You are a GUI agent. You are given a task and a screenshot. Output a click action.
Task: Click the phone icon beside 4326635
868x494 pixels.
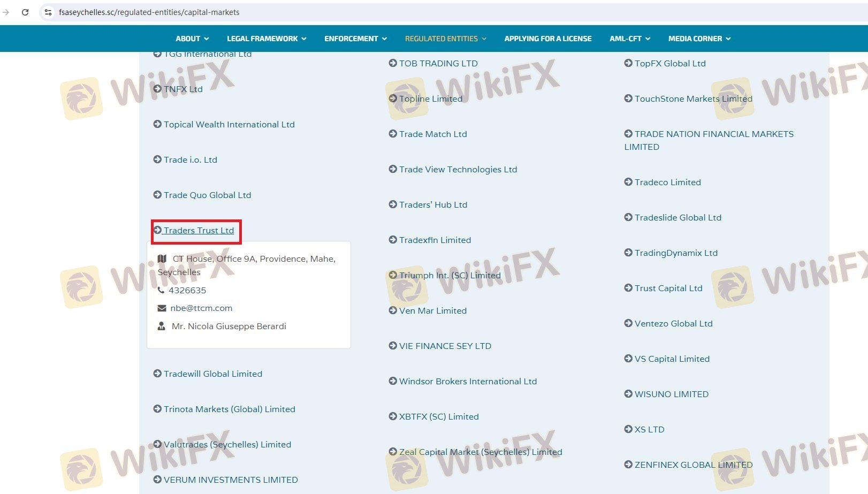(161, 290)
